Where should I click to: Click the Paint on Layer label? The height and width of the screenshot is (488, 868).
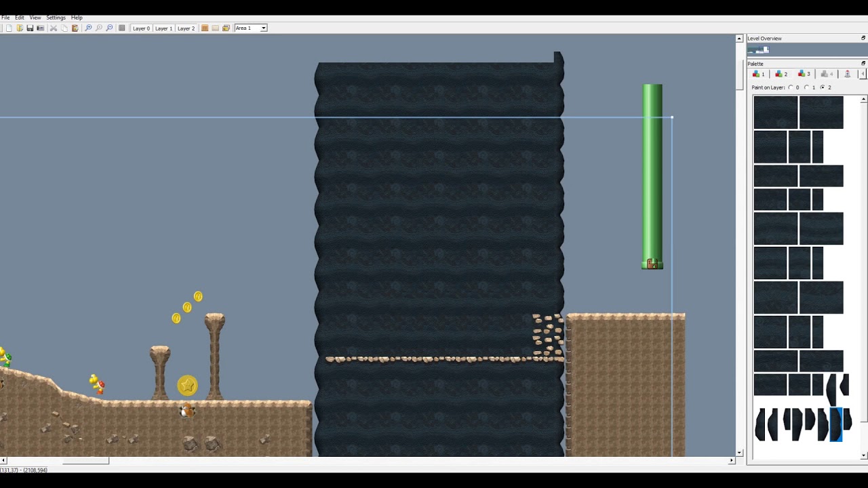coord(768,87)
